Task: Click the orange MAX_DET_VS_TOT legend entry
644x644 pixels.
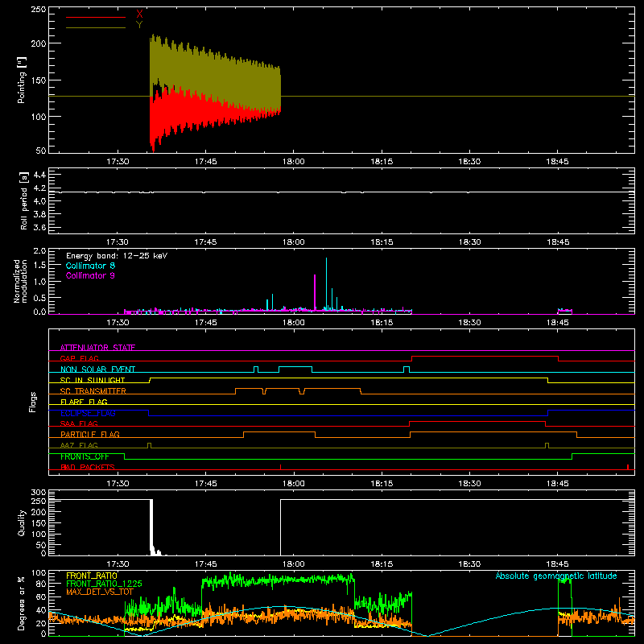Action: (x=99, y=592)
